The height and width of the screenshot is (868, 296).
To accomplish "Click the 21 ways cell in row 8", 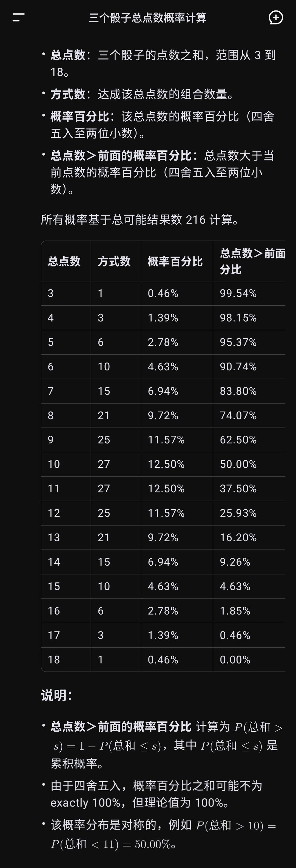I will tap(104, 415).
